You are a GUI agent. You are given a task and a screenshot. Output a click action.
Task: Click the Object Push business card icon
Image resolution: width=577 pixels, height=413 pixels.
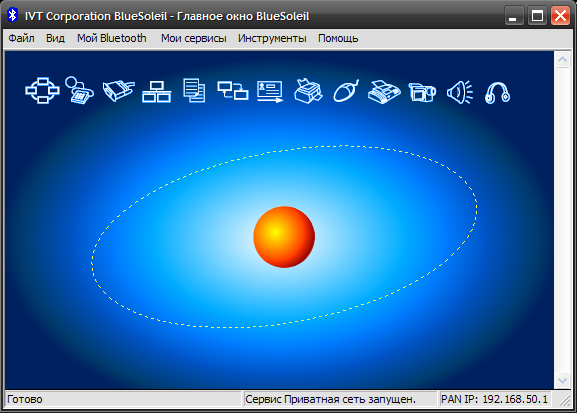pos(270,91)
